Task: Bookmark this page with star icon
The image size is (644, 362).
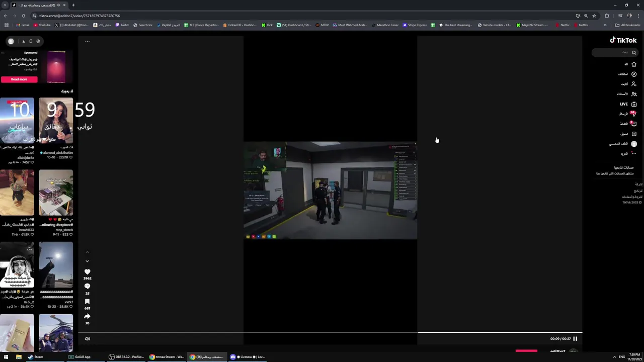Action: (x=594, y=16)
